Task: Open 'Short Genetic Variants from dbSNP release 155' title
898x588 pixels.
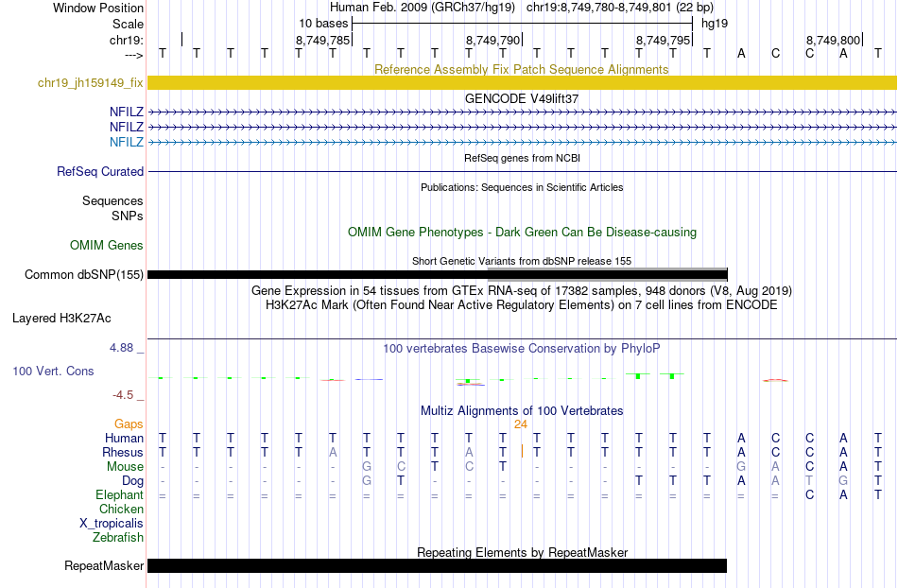Action: coord(521,261)
